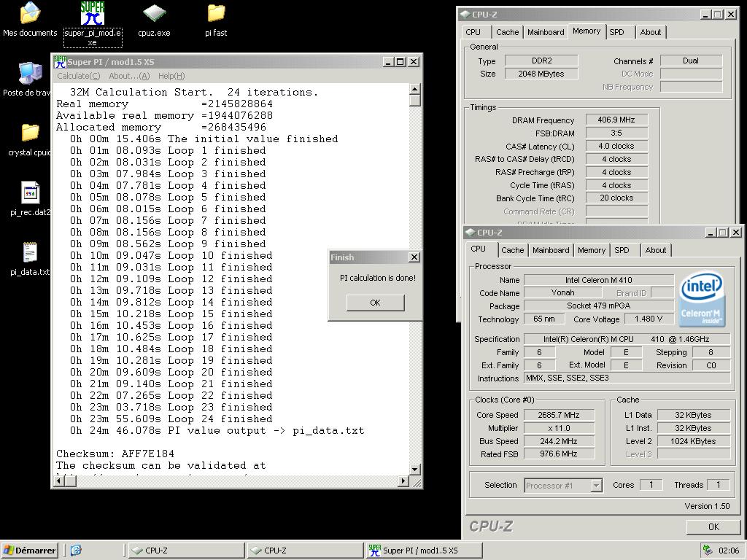Click the Core Speed 2685.7 MHz value

(559, 415)
